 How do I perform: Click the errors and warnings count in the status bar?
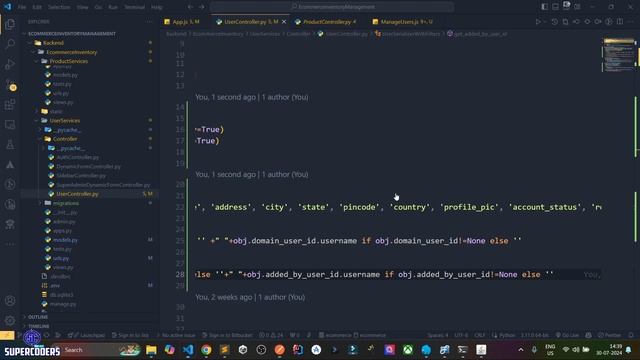(271, 335)
